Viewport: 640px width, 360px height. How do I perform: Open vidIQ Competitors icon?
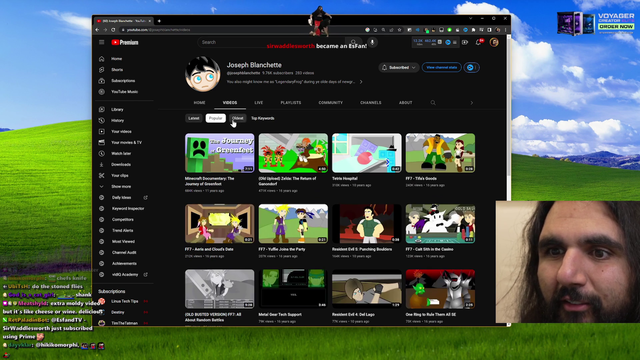102,220
